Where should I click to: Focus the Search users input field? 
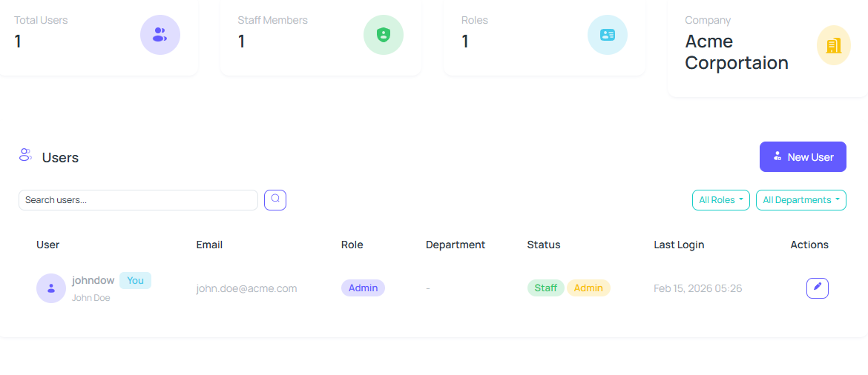(138, 200)
